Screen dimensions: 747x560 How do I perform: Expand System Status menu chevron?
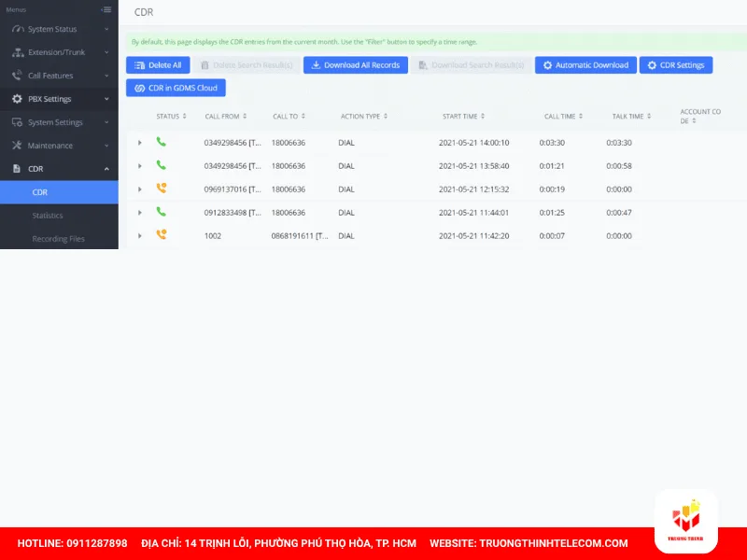pyautogui.click(x=106, y=29)
